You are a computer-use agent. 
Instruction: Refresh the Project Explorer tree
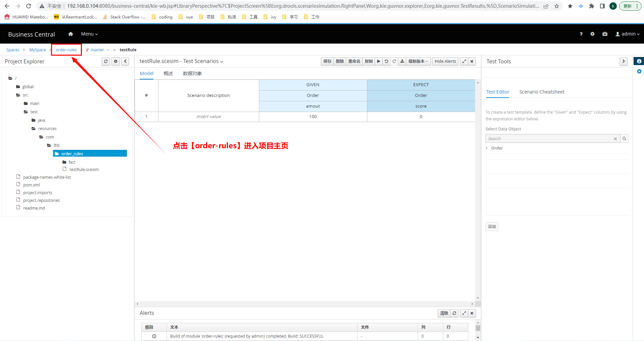pyautogui.click(x=106, y=61)
